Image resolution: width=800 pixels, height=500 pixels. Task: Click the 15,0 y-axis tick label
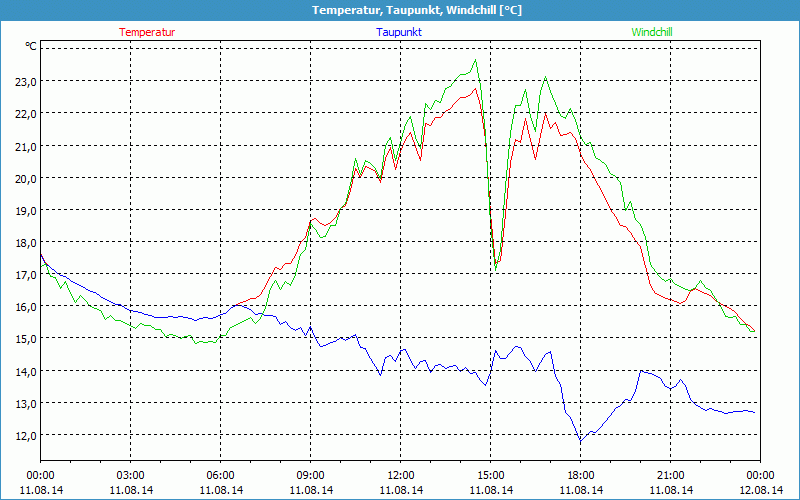point(24,338)
